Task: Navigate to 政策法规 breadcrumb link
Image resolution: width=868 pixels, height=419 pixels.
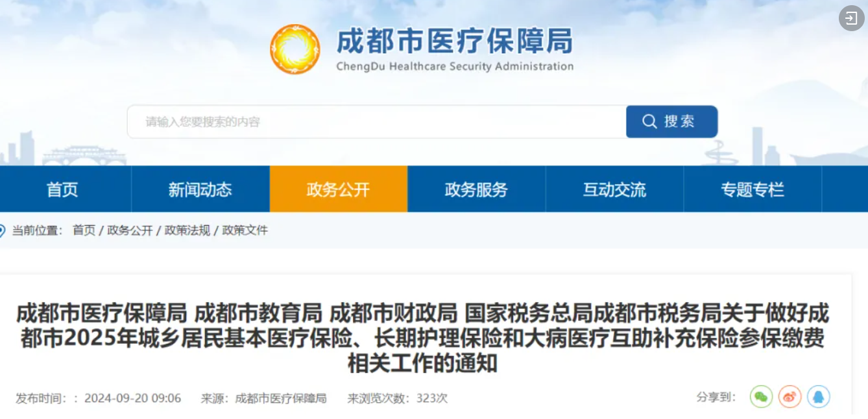Action: point(187,230)
